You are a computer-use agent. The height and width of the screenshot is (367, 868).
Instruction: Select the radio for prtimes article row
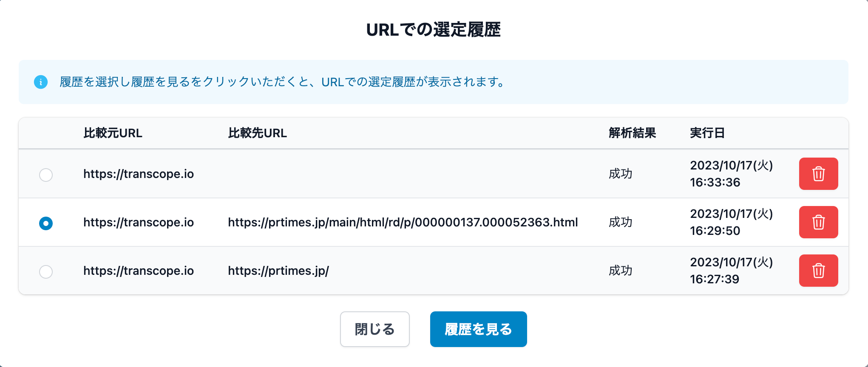46,223
